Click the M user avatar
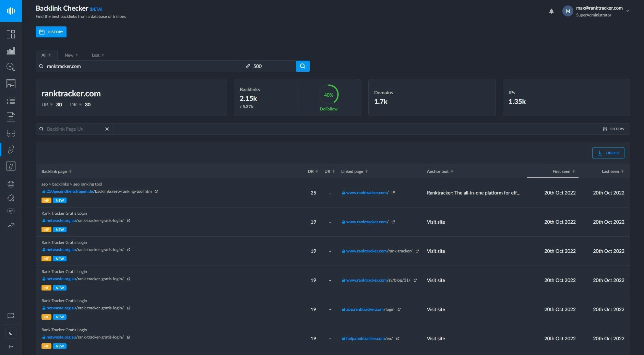 click(x=568, y=11)
